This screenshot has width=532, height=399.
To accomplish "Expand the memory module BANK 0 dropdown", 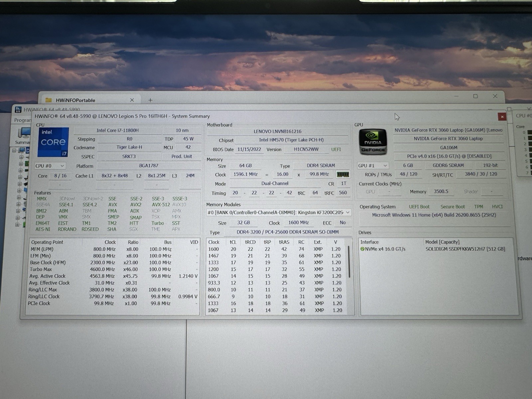I will click(279, 212).
